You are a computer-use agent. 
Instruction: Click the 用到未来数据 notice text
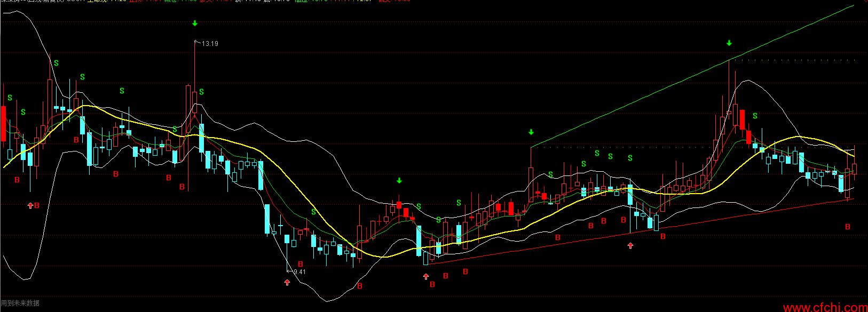pyautogui.click(x=20, y=303)
